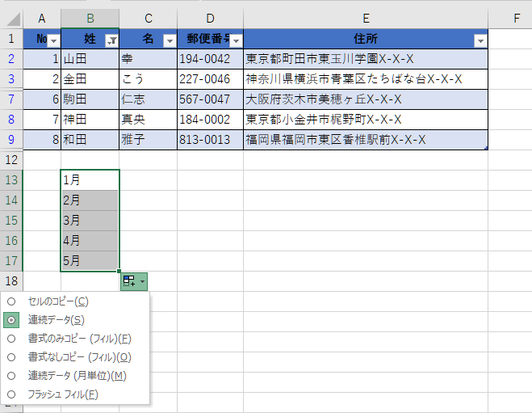The height and width of the screenshot is (413, 532).
Task: Open the 名 column filter dropdown
Action: (x=170, y=40)
